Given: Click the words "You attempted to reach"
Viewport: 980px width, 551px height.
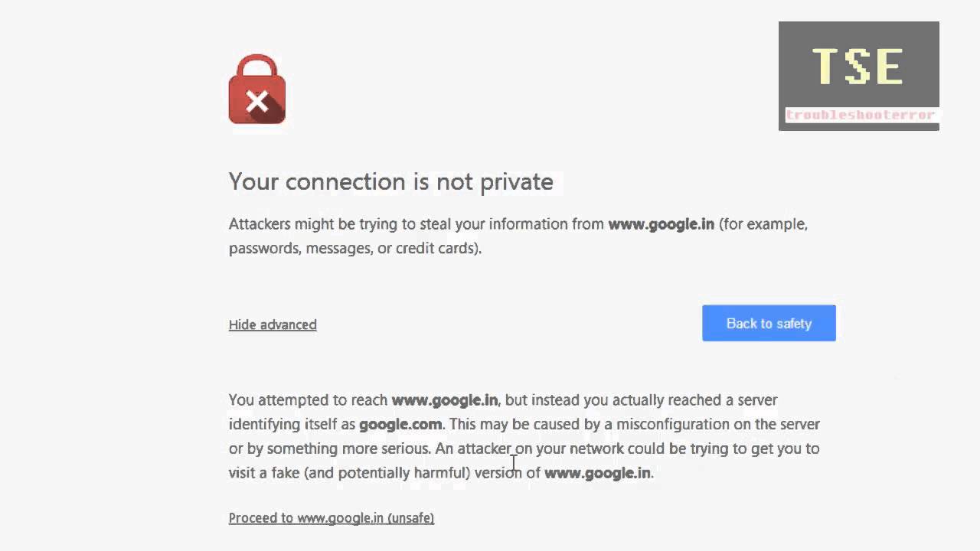Looking at the screenshot, I should [x=308, y=399].
